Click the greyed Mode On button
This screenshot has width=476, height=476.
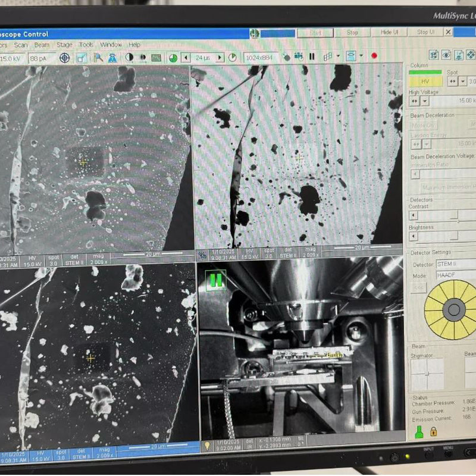tap(423, 125)
